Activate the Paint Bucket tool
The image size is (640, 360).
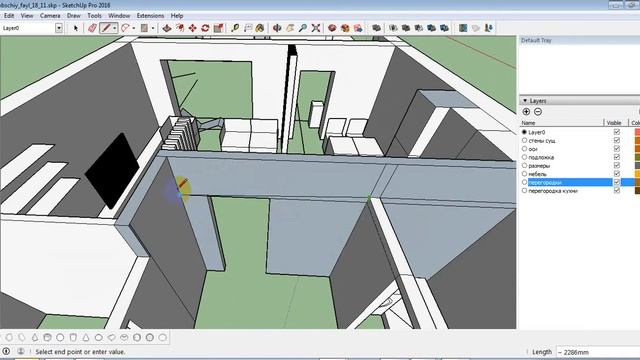tap(260, 28)
